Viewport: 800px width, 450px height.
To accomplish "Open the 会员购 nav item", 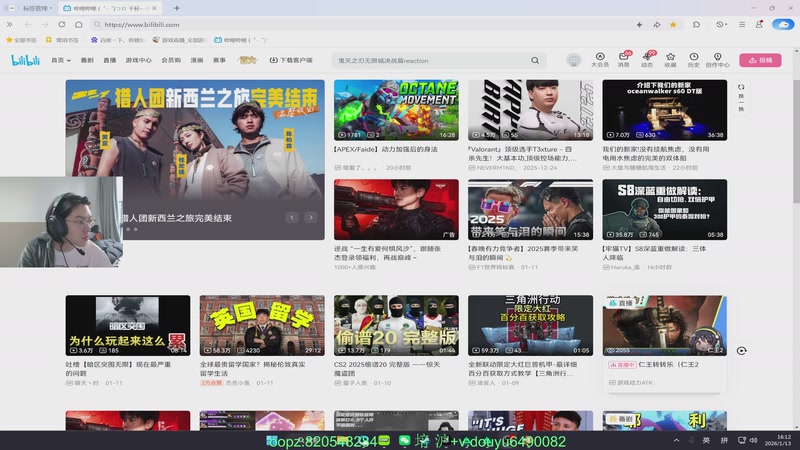I will pyautogui.click(x=171, y=60).
